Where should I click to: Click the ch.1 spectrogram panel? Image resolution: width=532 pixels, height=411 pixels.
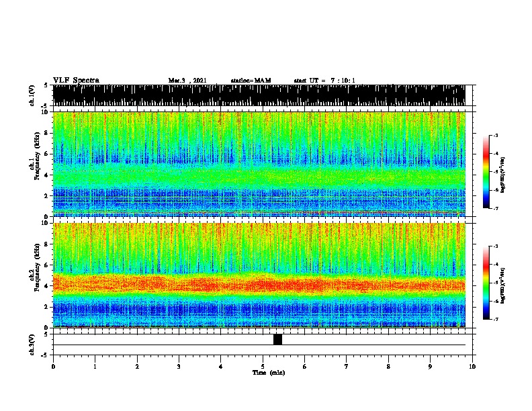259,164
